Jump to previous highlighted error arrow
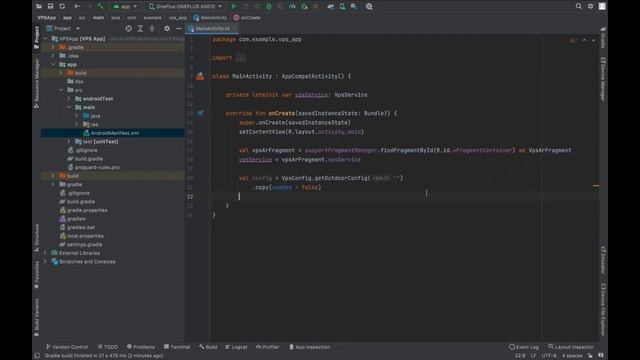 [x=584, y=40]
